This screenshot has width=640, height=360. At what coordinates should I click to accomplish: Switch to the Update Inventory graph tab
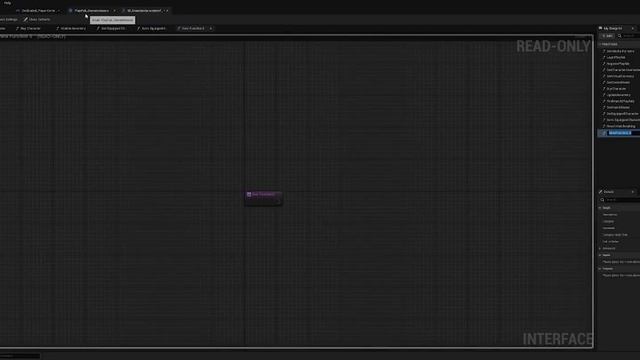click(71, 29)
